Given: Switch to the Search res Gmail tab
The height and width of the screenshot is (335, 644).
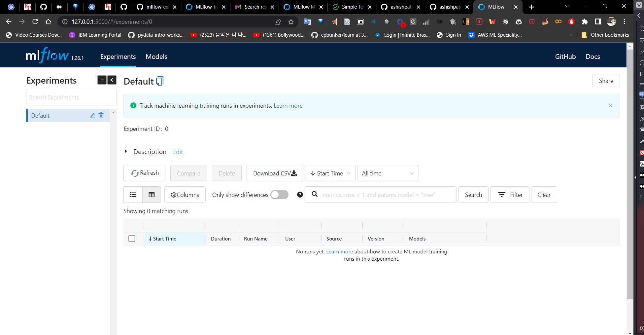Looking at the screenshot, I should coord(254,7).
